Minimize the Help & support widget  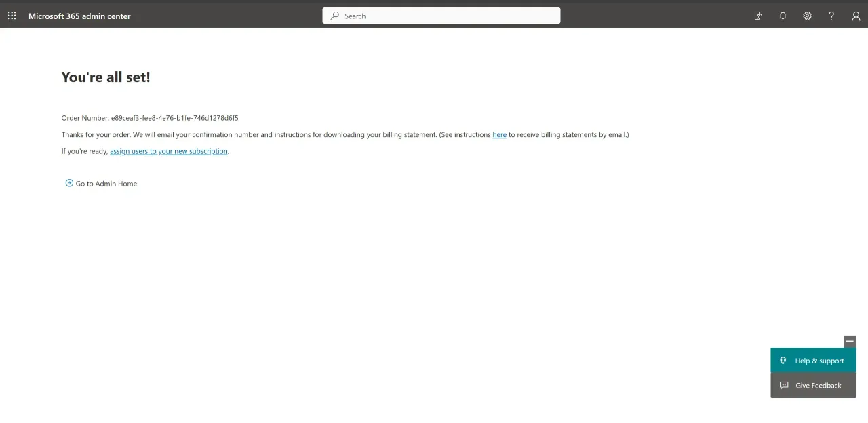coord(850,342)
